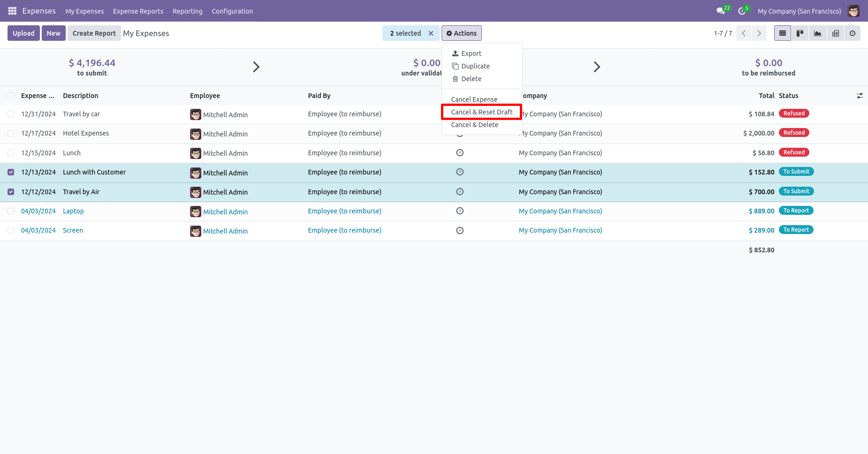
Task: Click Refused badge on $ 56.80 row
Action: click(794, 152)
